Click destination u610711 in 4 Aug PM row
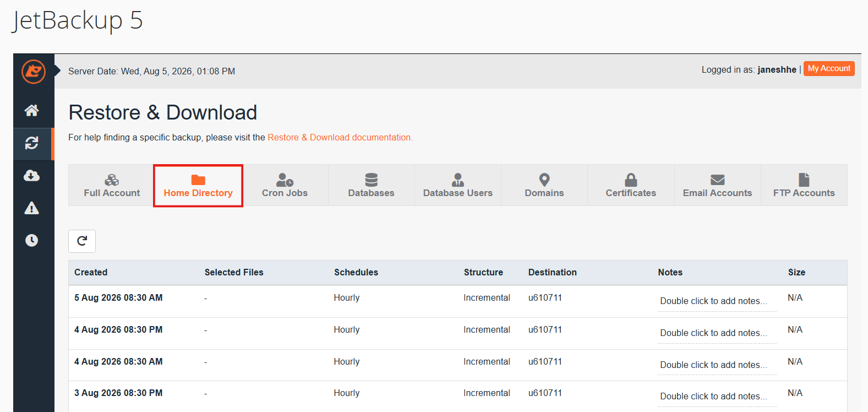 (545, 330)
